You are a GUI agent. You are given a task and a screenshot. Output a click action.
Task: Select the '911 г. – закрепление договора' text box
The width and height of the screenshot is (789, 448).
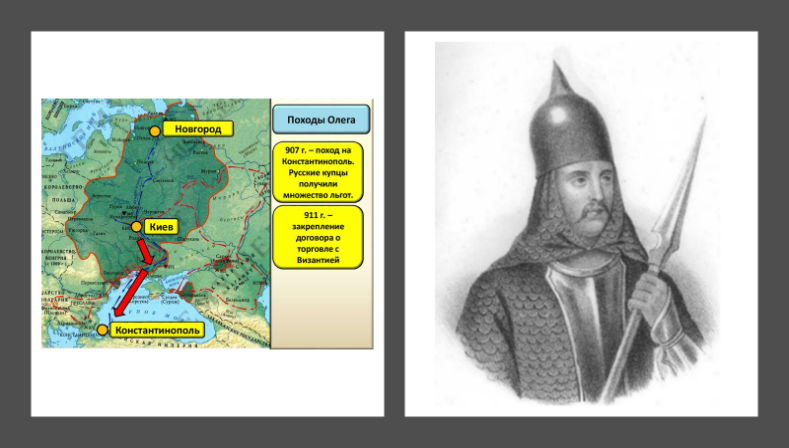pos(318,237)
